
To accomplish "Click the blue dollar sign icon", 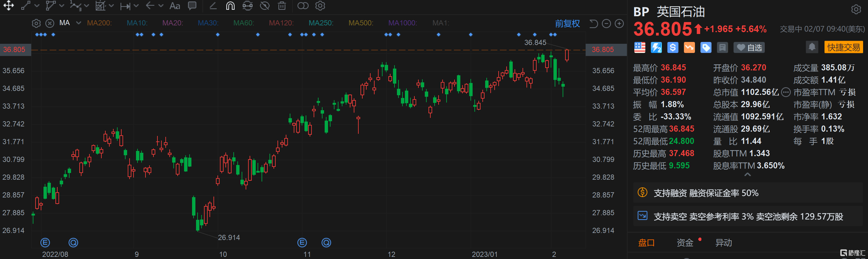I will pos(673,47).
